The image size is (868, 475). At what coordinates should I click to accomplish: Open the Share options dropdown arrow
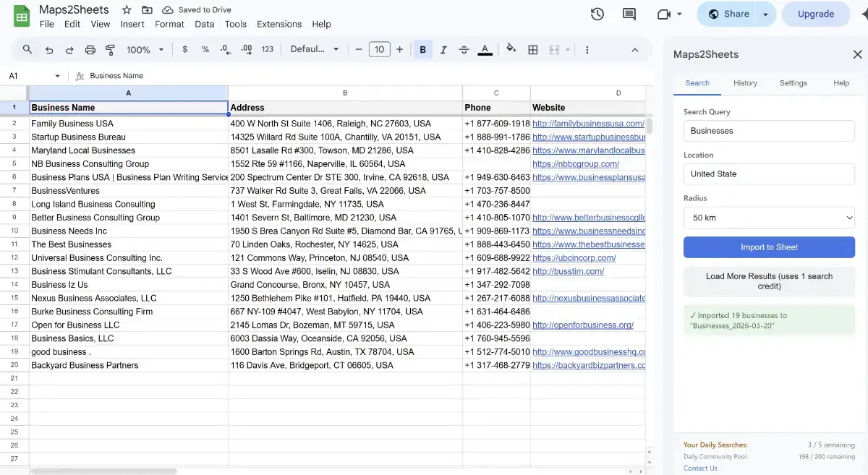tap(766, 14)
